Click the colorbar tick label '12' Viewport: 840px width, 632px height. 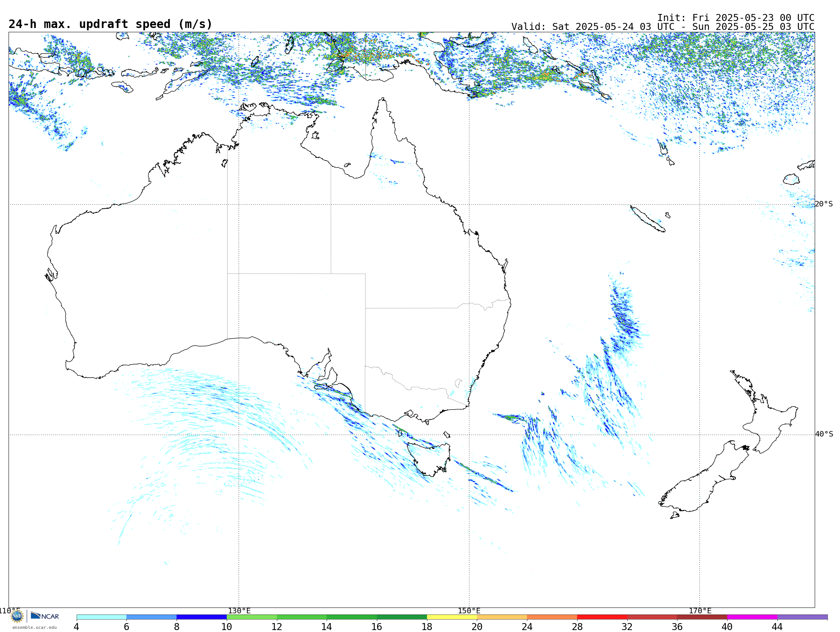[x=277, y=627]
